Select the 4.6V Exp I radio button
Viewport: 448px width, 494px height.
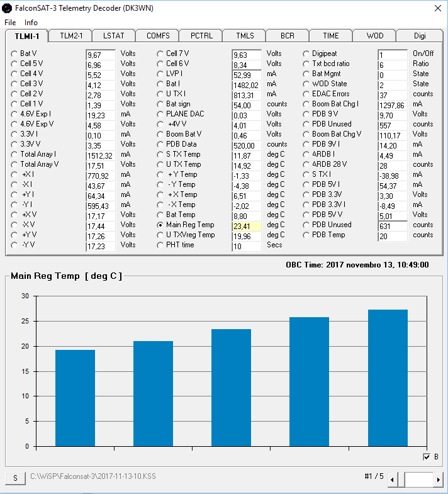pos(14,115)
